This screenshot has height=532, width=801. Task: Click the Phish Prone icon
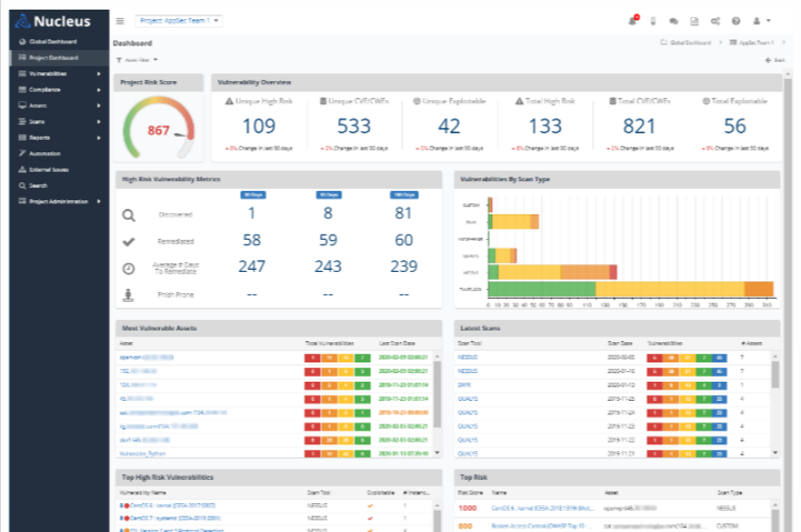(x=129, y=295)
